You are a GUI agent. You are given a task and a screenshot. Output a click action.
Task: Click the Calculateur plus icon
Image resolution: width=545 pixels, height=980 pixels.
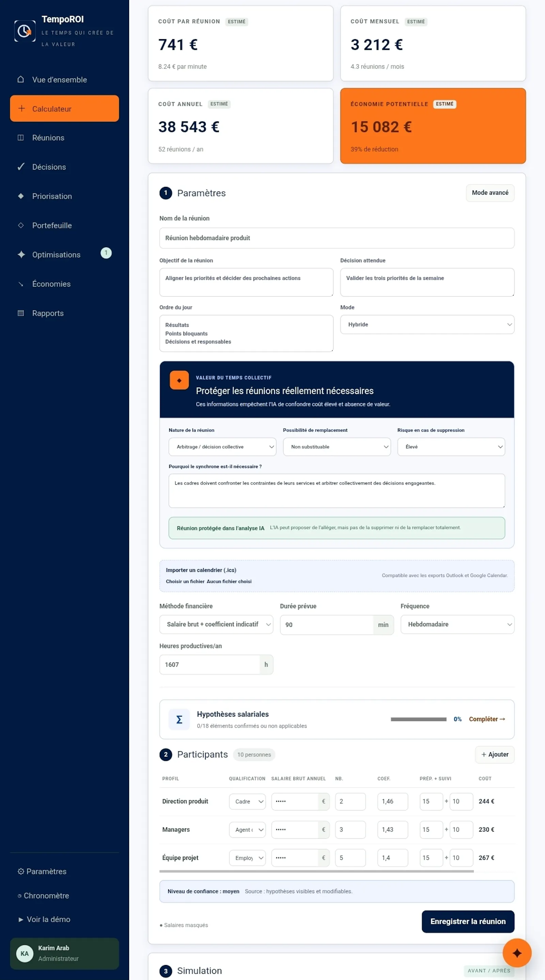pyautogui.click(x=22, y=109)
